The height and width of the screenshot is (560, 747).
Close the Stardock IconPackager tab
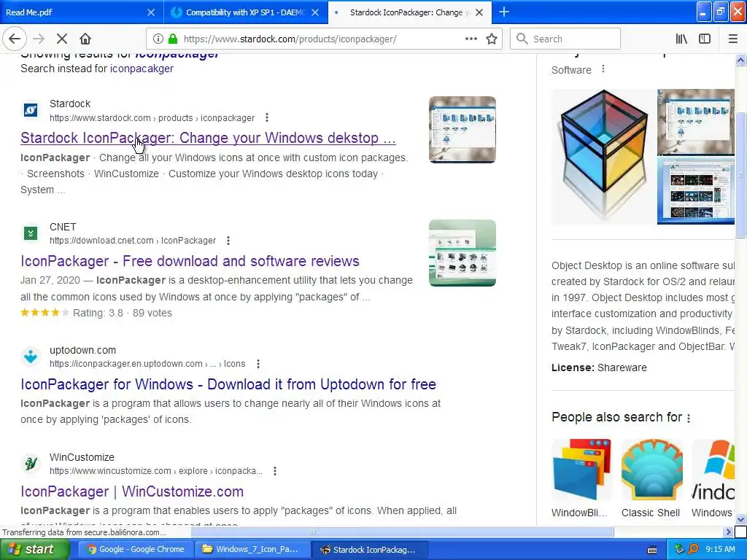479,12
